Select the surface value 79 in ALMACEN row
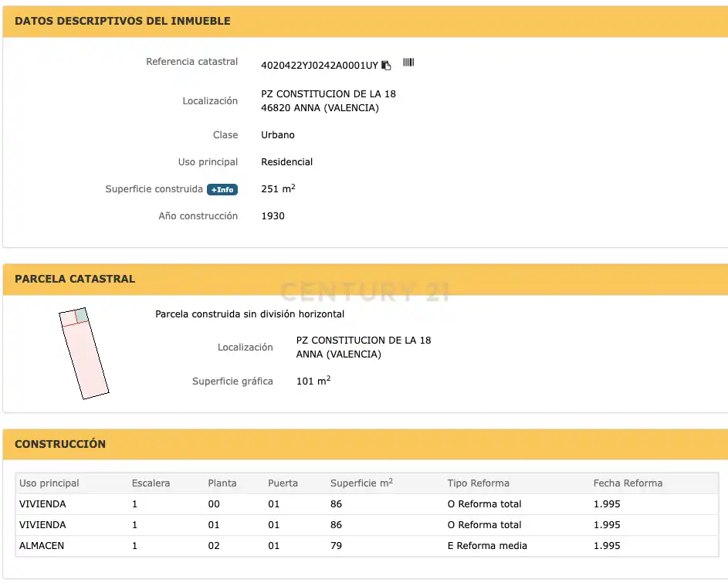 tap(336, 546)
